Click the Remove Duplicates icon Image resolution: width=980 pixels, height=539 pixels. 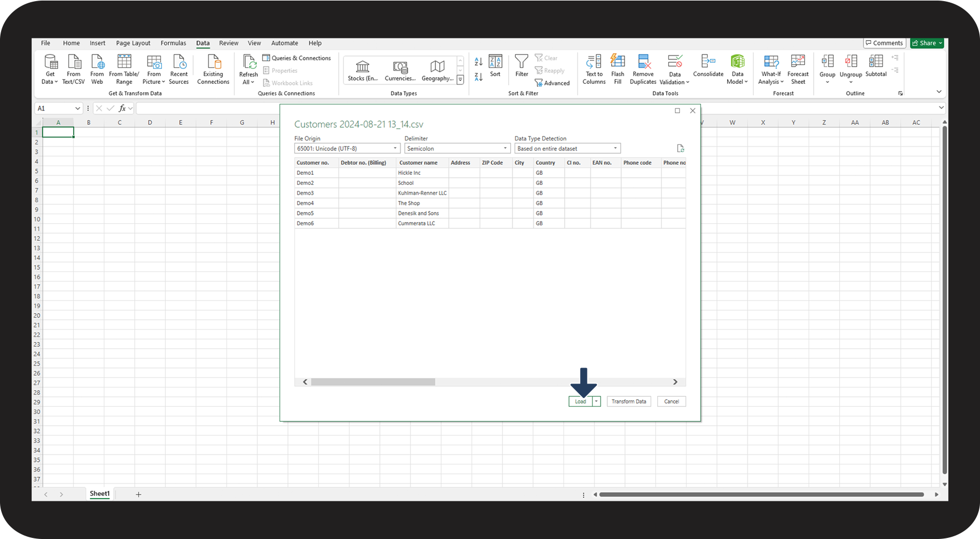643,62
